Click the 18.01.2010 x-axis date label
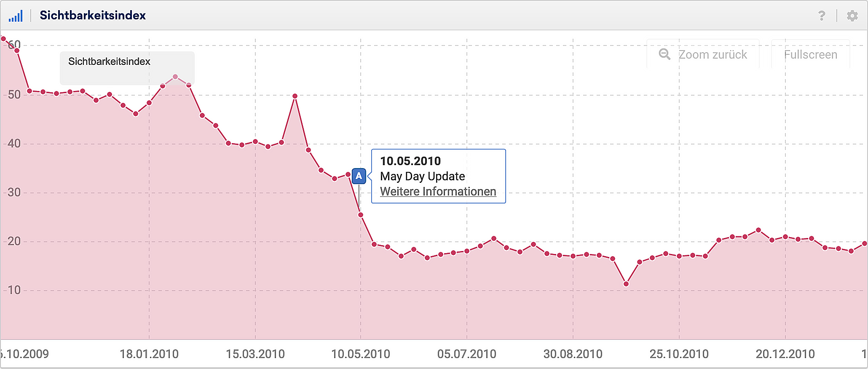 click(x=149, y=354)
